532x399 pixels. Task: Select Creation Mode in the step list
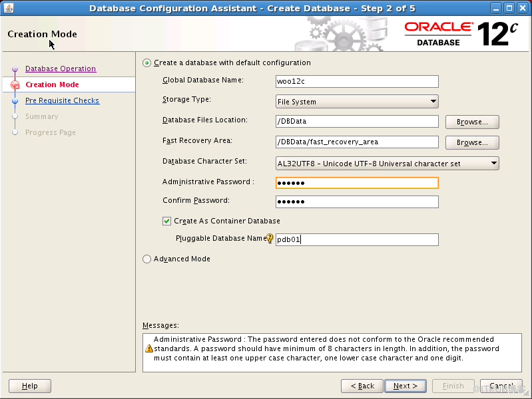point(52,84)
